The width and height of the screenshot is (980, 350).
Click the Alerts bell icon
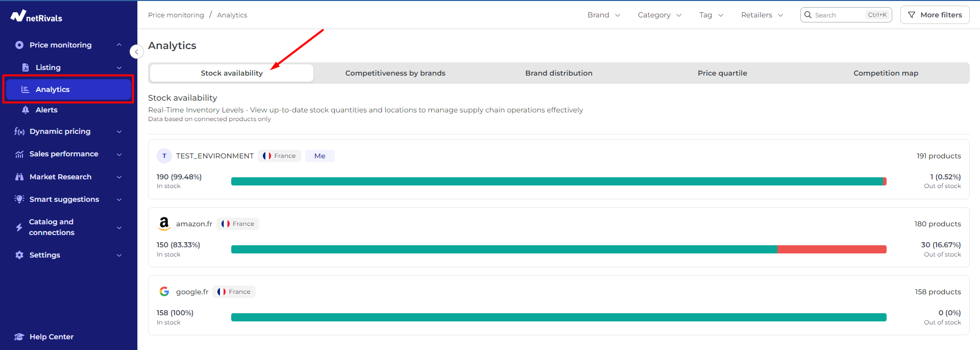pos(26,110)
